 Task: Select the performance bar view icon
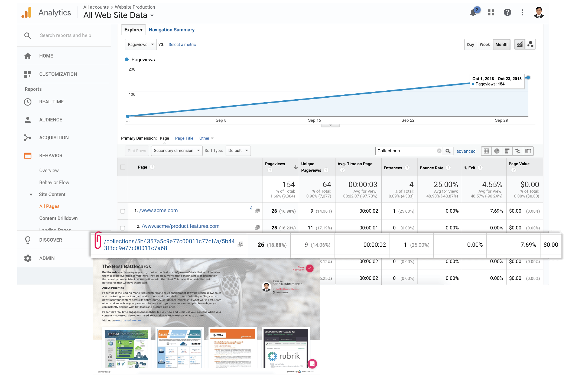click(507, 151)
